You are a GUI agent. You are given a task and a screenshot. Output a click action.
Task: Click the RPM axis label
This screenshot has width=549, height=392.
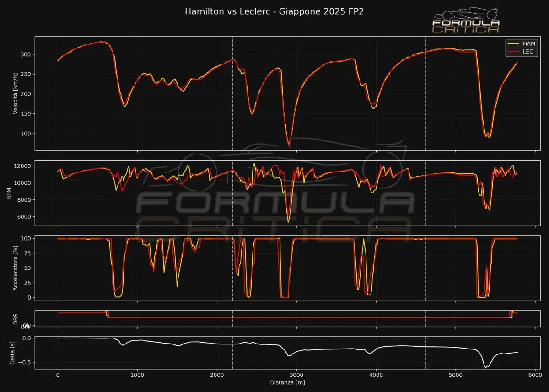click(x=9, y=193)
